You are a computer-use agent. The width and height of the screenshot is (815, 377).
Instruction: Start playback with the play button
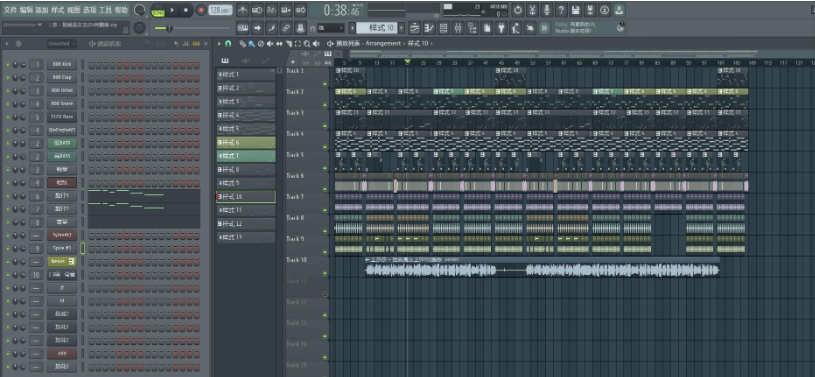[x=172, y=10]
